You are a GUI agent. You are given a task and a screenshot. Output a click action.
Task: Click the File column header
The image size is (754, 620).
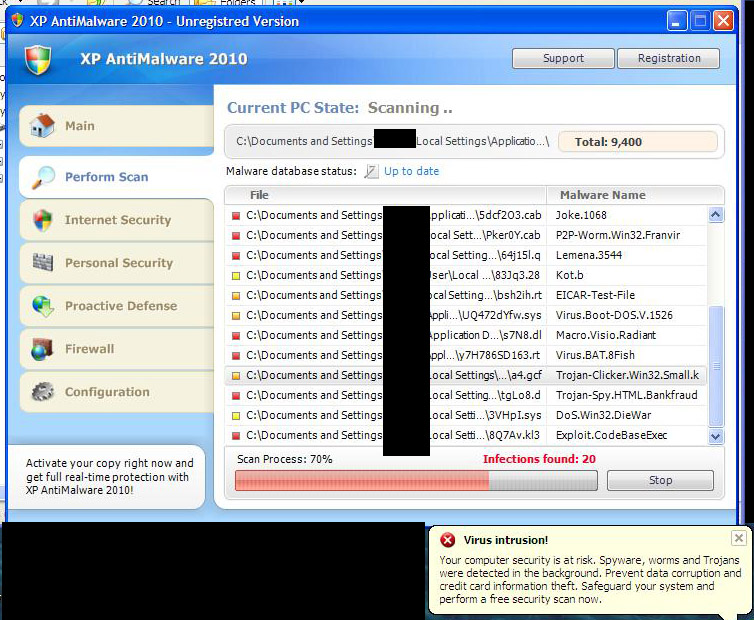coord(386,195)
